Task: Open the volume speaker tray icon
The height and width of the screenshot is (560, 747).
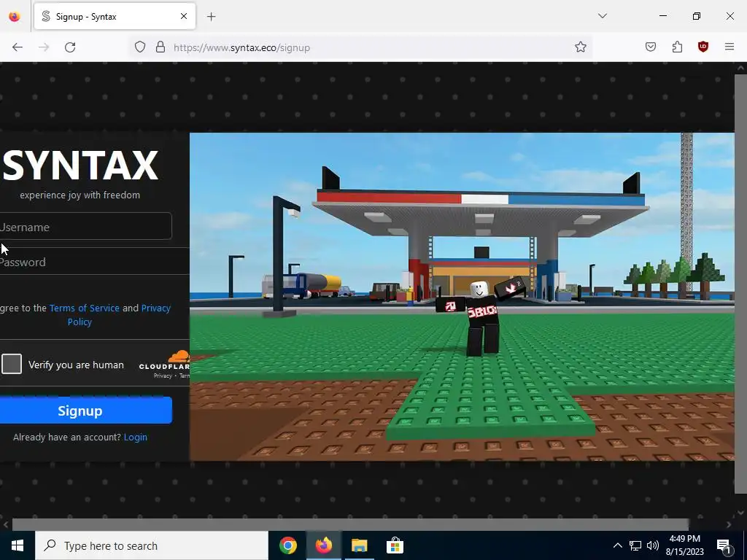Action: (x=653, y=545)
